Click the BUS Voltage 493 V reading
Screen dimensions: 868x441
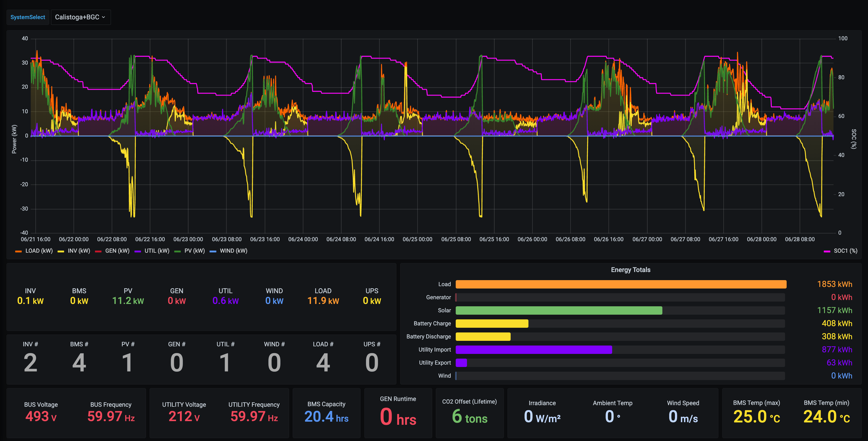click(x=41, y=416)
